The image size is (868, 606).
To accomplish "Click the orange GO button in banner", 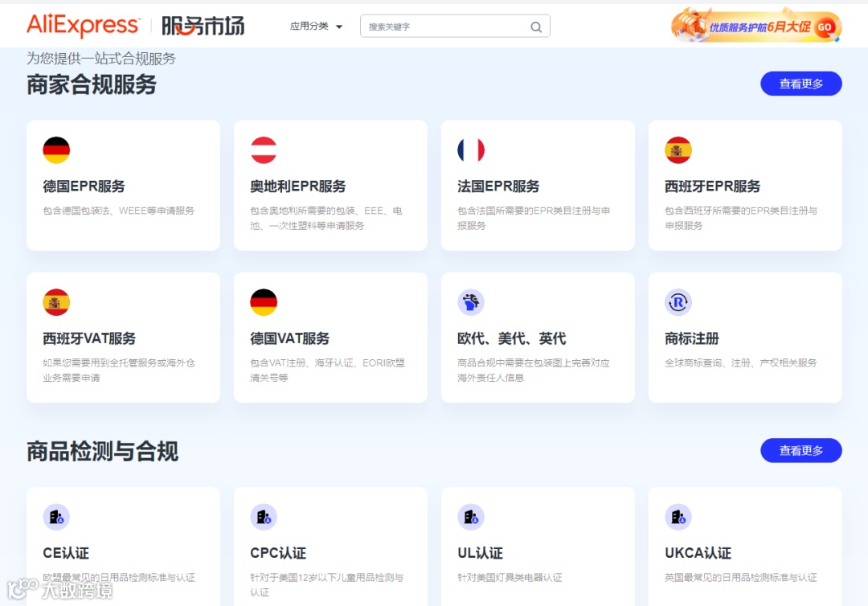I will (x=825, y=27).
